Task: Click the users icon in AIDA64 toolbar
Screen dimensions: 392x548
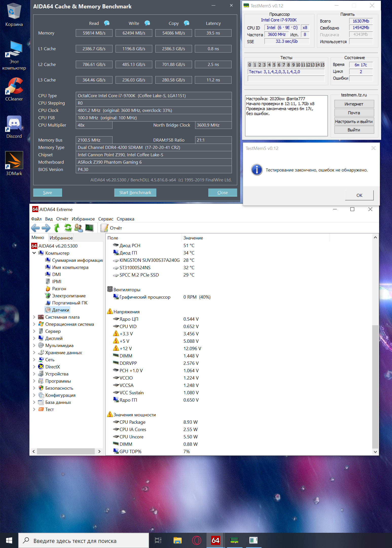Action: [79, 228]
